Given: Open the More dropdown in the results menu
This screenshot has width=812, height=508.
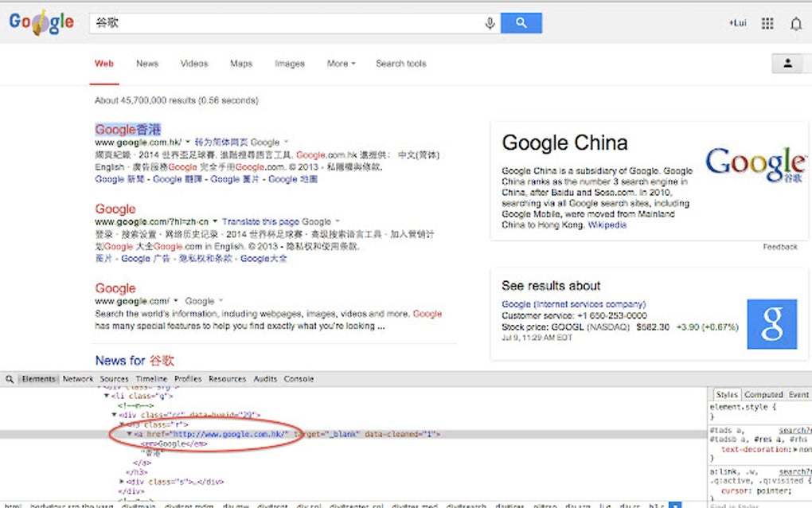Looking at the screenshot, I should [340, 63].
